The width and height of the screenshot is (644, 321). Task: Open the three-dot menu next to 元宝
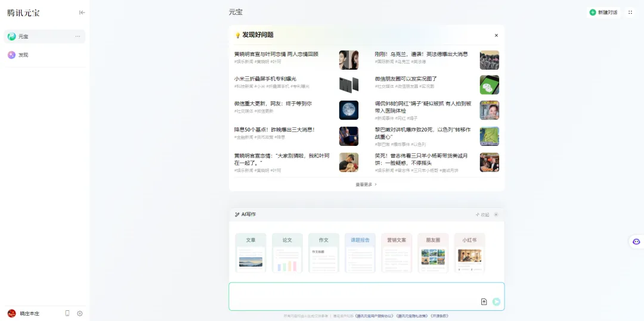78,36
